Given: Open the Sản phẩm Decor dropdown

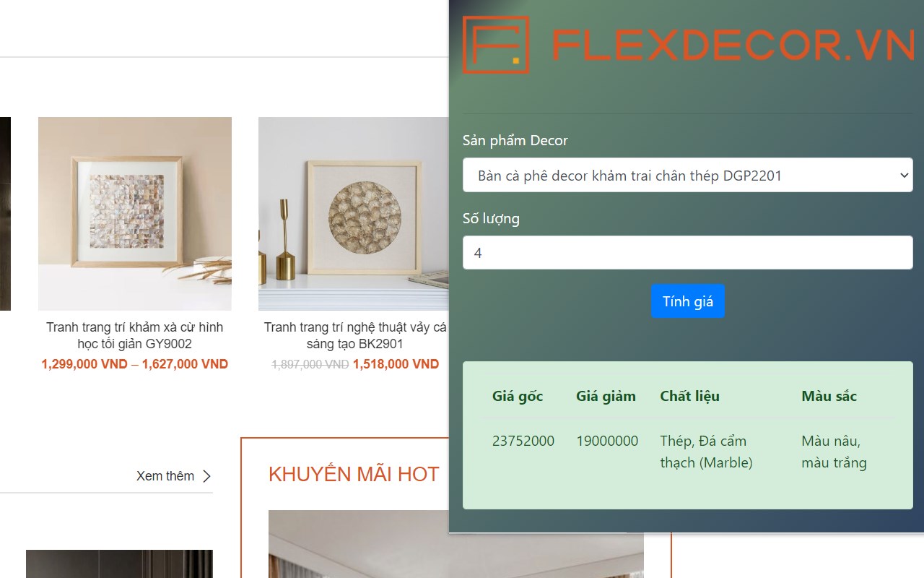Looking at the screenshot, I should pos(687,176).
